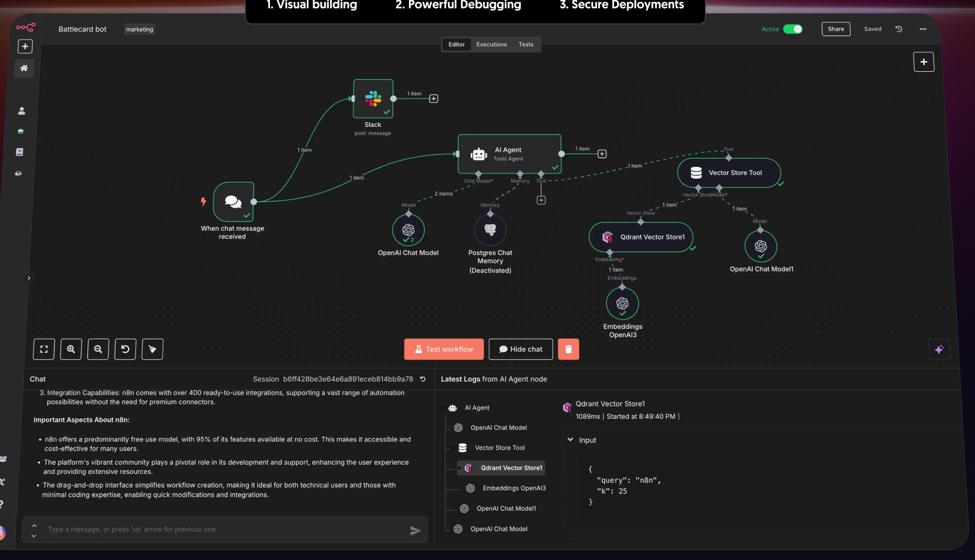Select Embeddings OpenAI3 in logs tree
This screenshot has height=560, width=975.
pyautogui.click(x=514, y=488)
